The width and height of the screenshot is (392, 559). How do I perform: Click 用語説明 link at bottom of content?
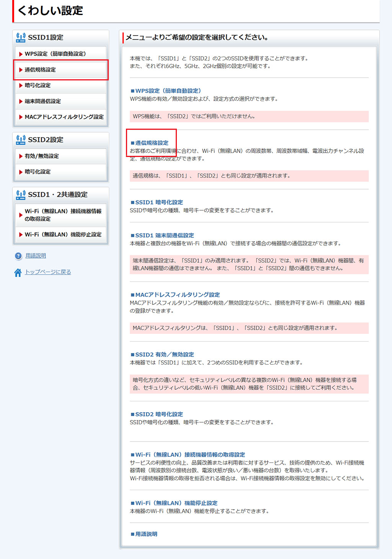pos(146,534)
